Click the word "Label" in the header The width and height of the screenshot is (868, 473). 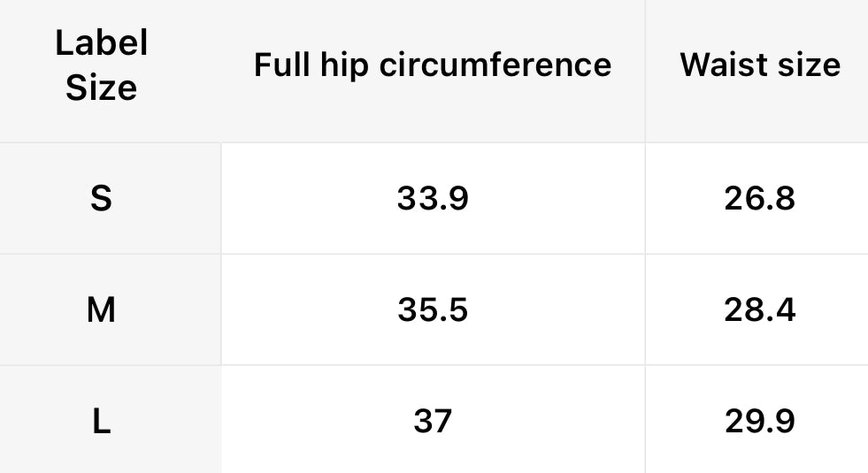pos(102,43)
